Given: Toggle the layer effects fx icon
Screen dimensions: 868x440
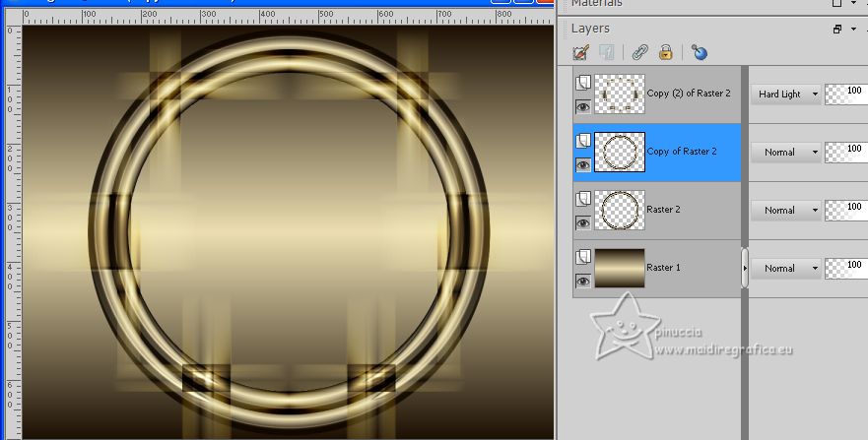Looking at the screenshot, I should 606,52.
